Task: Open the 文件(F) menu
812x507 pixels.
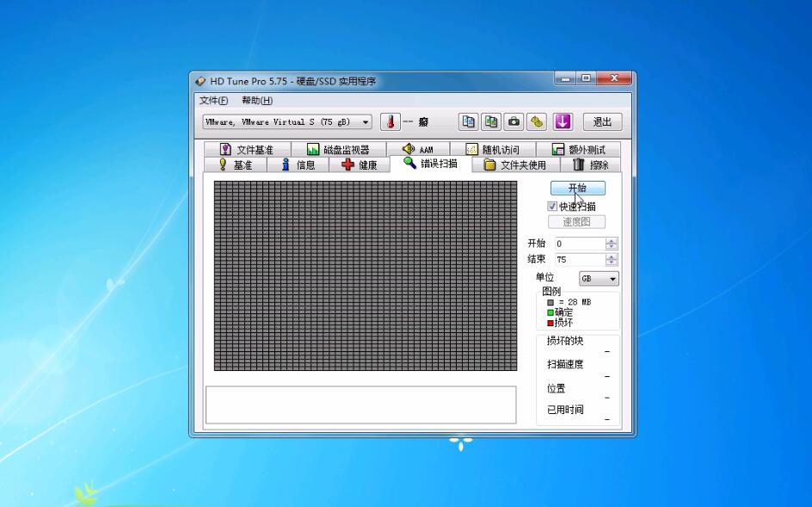Action: tap(213, 101)
